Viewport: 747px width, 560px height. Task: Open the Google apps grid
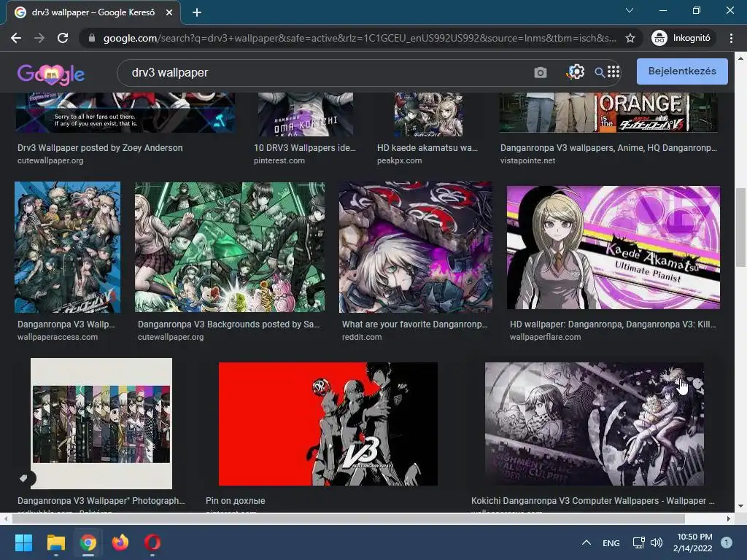(614, 72)
